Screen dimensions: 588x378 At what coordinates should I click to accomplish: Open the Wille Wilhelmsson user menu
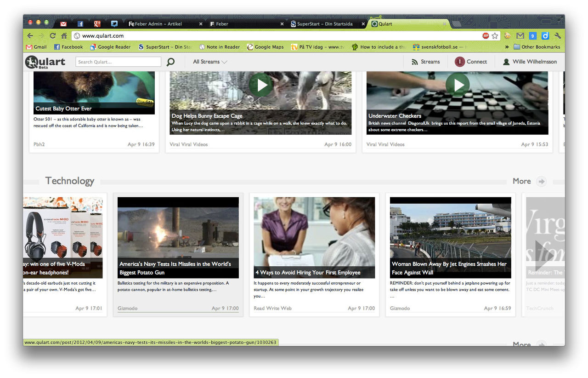[530, 62]
